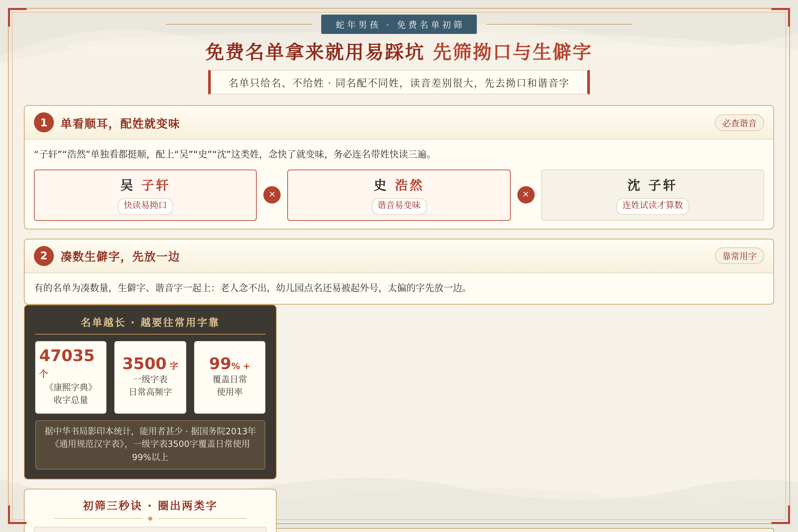Click the numbered circle 2 badge

coord(44,256)
